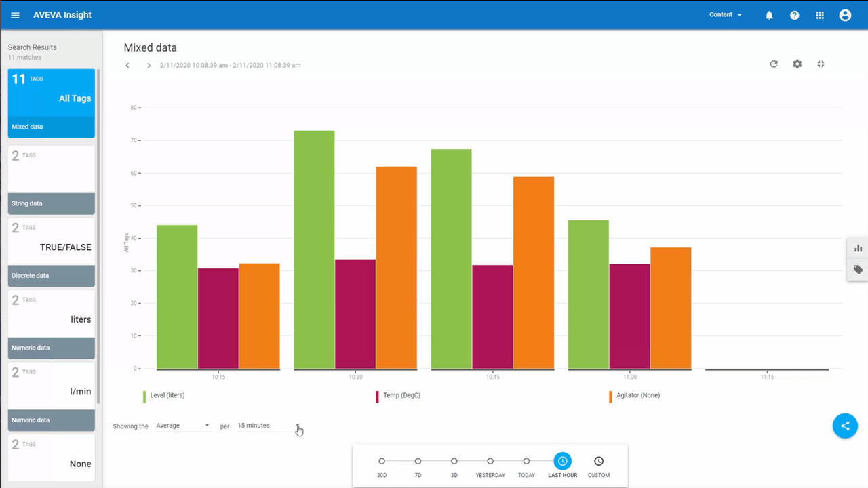Select the 7D time range
The width and height of the screenshot is (868, 488).
click(418, 461)
